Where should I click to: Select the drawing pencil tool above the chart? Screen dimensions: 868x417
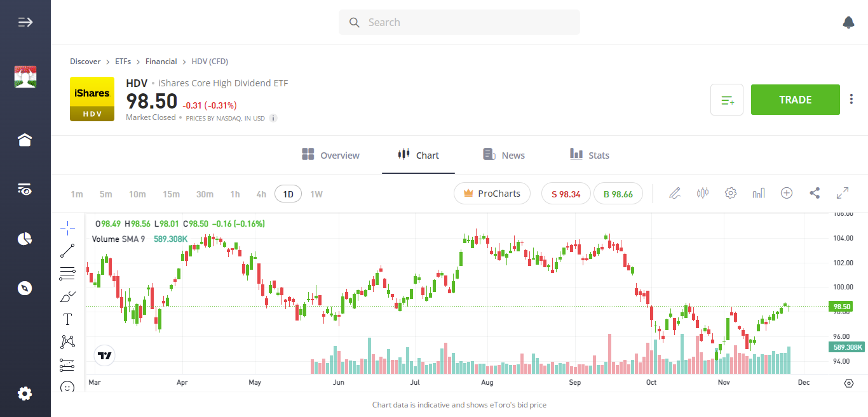tap(675, 193)
